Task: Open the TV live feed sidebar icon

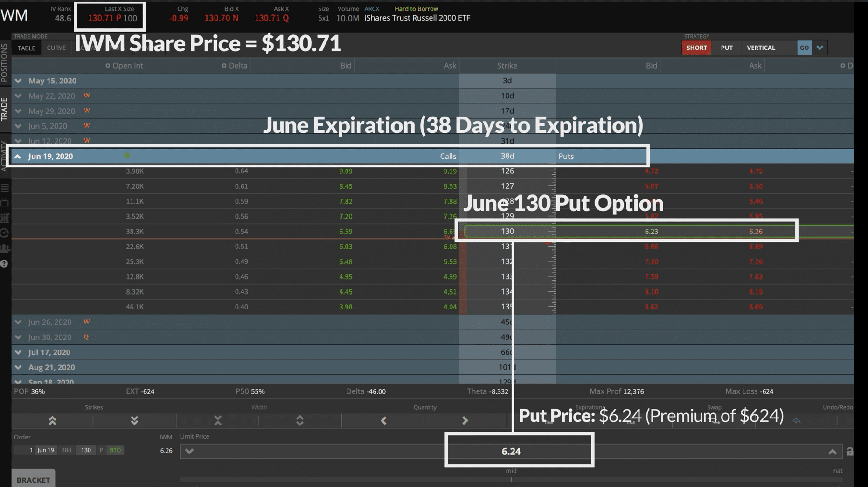Action: [5, 203]
